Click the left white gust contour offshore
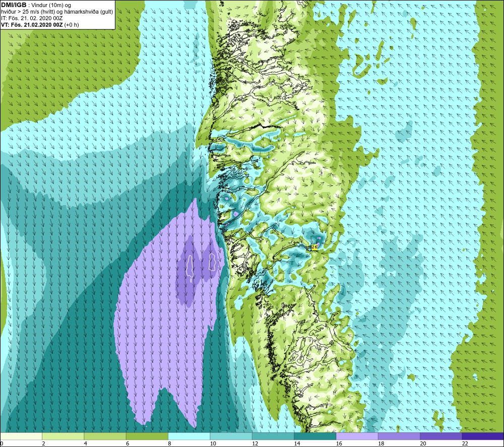This screenshot has height=447, width=504. pos(190,267)
